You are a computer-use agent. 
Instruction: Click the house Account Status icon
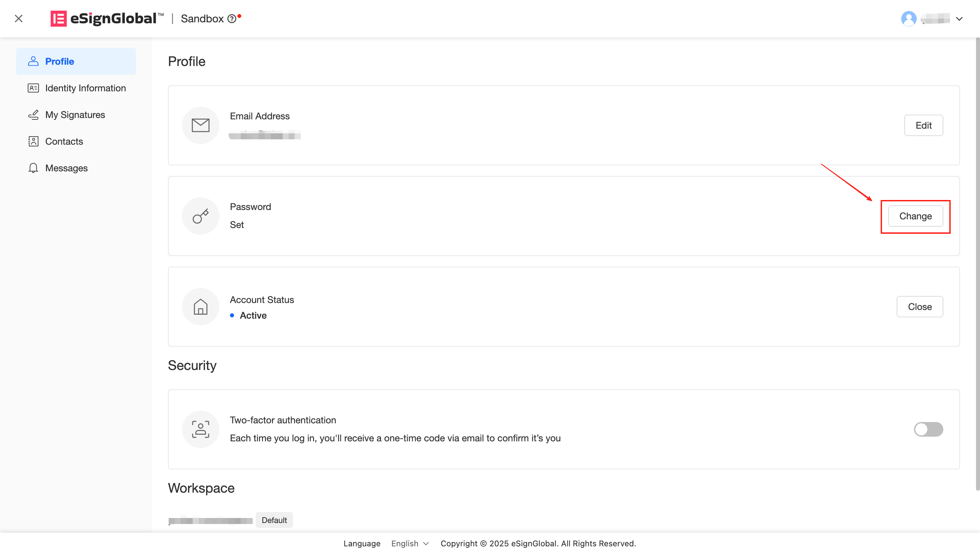(x=200, y=307)
